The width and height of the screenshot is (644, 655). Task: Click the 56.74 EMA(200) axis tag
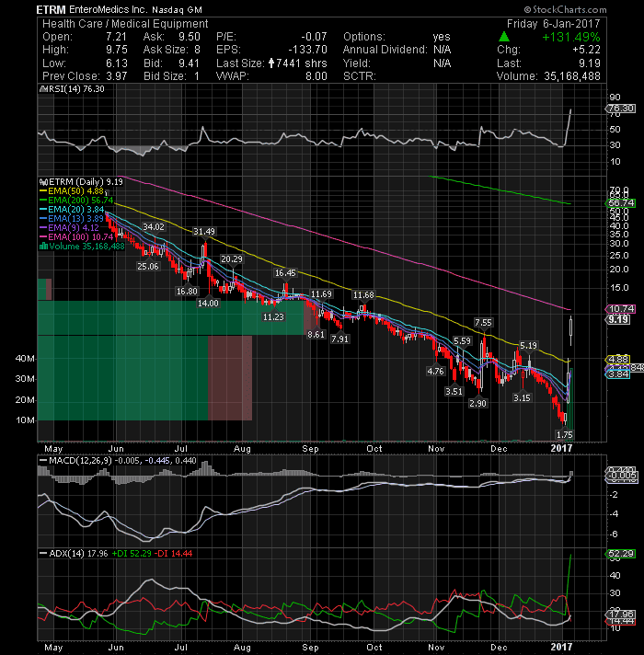tap(621, 203)
